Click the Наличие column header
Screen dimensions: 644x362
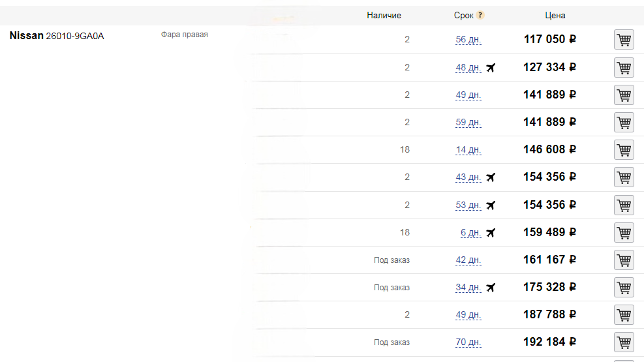(384, 16)
